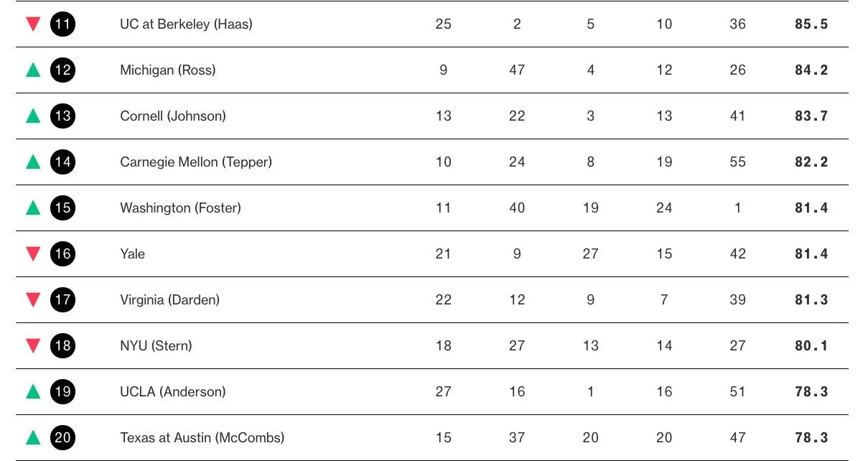Image resolution: width=868 pixels, height=461 pixels.
Task: Open the Michigan (Ross) school link
Action: pyautogui.click(x=167, y=70)
